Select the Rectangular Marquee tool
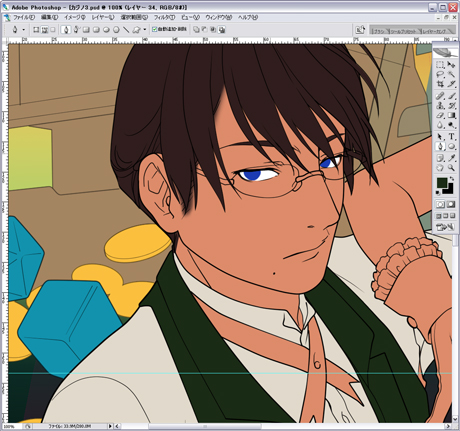This screenshot has height=431, width=460. [440, 65]
